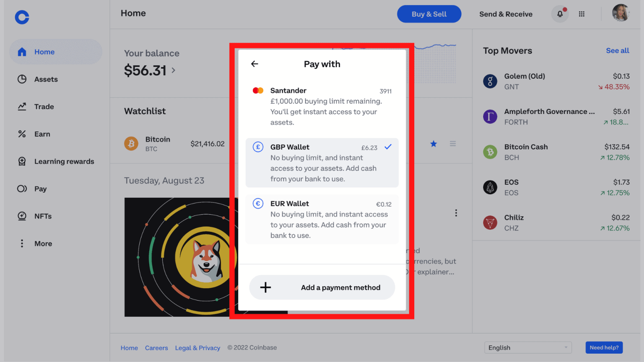Click the Careers footer link
The image size is (644, 362).
[156, 348]
